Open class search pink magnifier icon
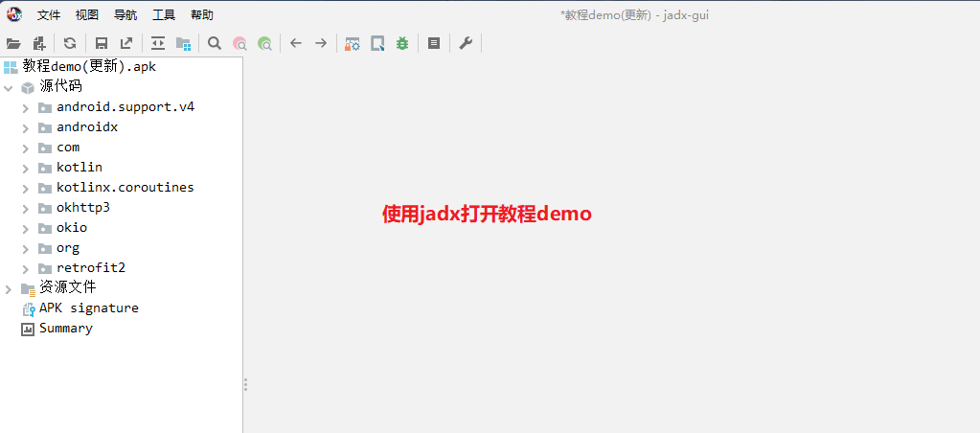 tap(239, 43)
